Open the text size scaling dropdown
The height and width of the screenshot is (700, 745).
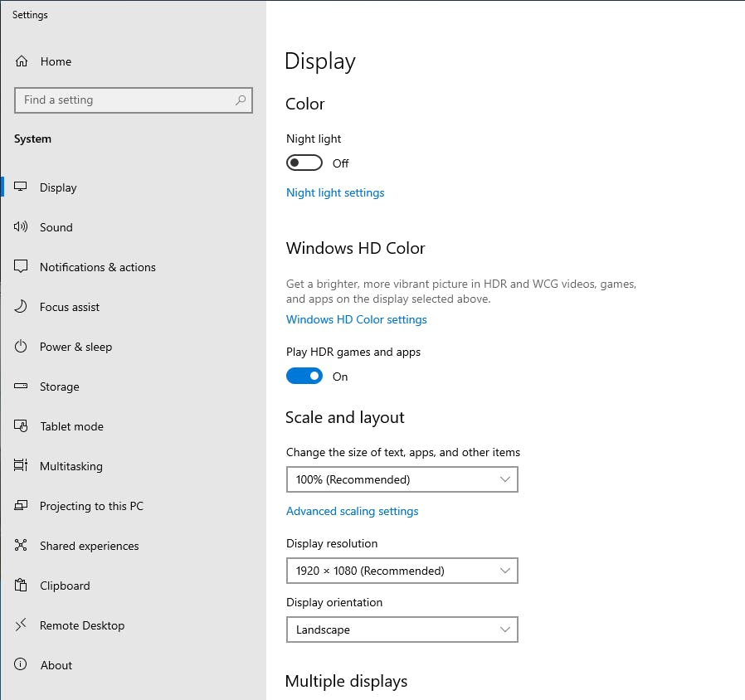(x=402, y=479)
